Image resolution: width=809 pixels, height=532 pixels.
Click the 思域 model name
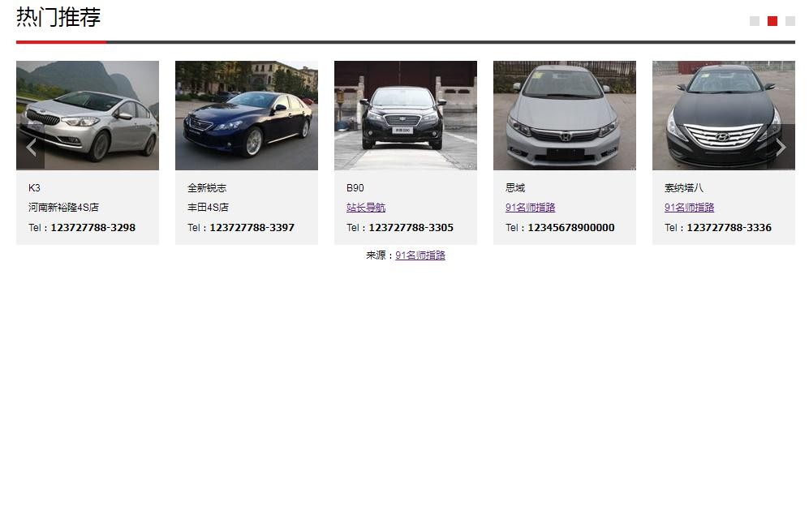click(x=515, y=187)
